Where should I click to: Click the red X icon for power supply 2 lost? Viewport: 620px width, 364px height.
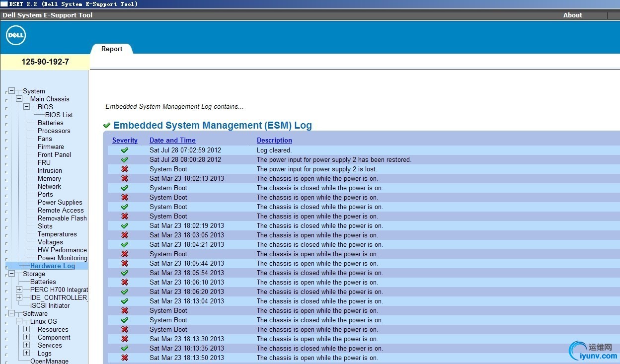125,169
